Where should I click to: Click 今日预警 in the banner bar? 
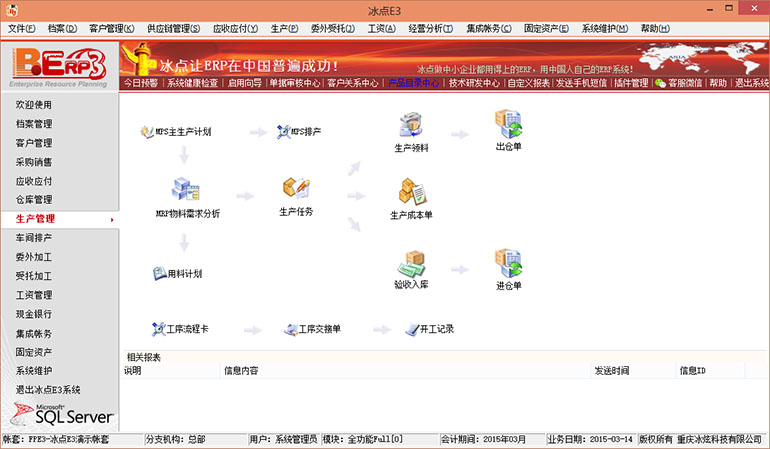pos(140,83)
